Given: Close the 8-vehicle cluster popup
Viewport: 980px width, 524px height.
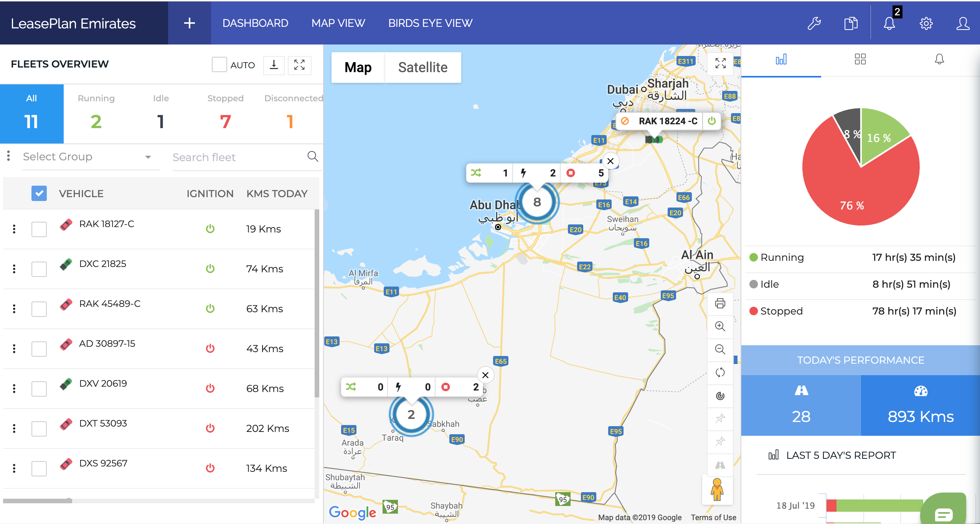Looking at the screenshot, I should point(610,161).
